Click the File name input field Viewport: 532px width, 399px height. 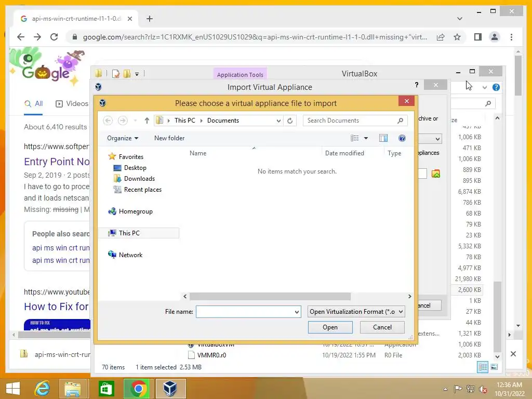pos(245,312)
